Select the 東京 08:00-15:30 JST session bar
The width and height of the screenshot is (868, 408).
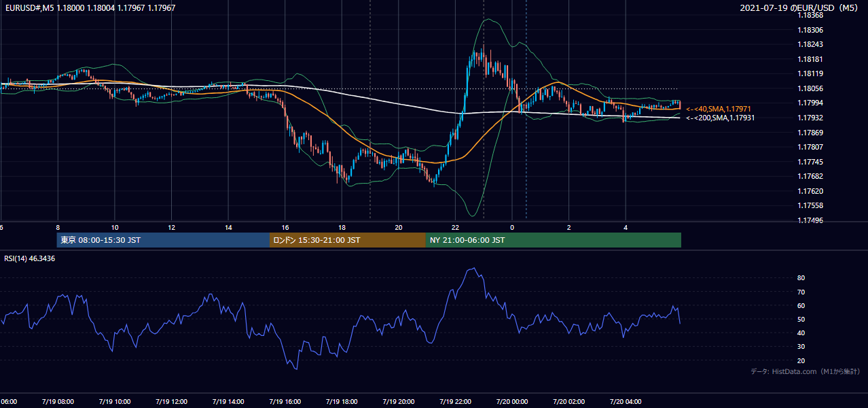[x=164, y=240]
